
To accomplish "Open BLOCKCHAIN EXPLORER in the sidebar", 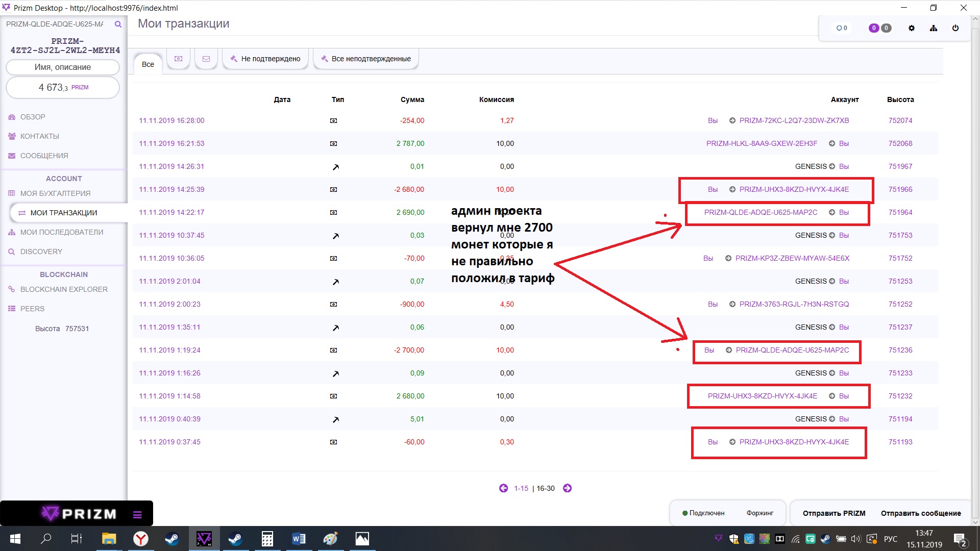I will coord(64,289).
